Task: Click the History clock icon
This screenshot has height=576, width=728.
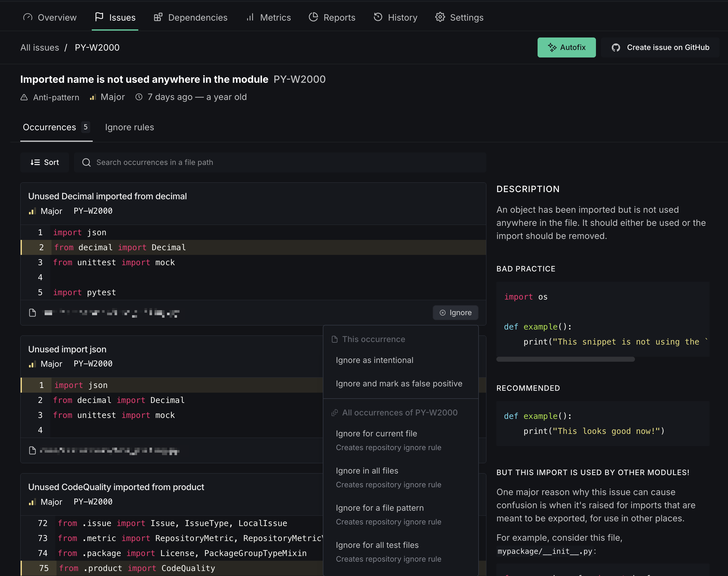Action: point(378,17)
